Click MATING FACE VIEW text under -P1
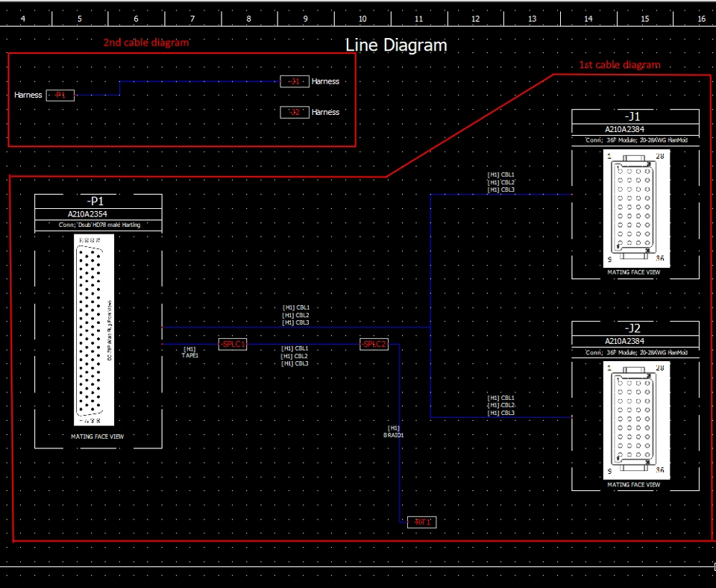716x588 pixels. [97, 437]
